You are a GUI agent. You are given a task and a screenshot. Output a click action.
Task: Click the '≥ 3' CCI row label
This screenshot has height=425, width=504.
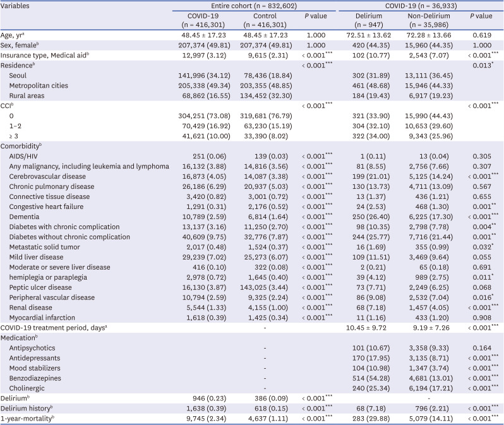coord(13,136)
